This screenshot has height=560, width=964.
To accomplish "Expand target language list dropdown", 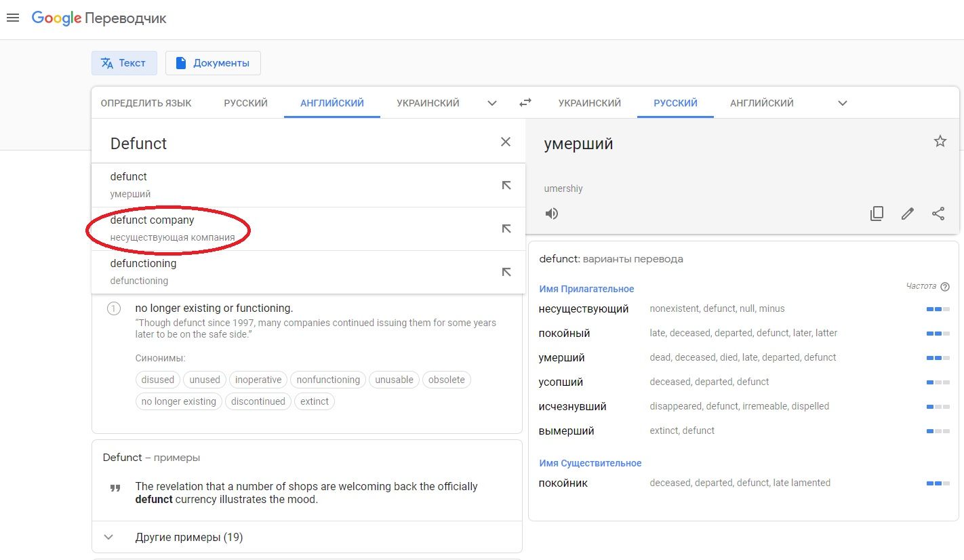I will point(843,103).
